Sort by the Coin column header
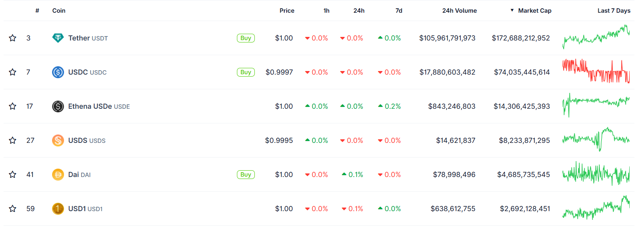Viewport: 644px width, 227px height. point(59,11)
